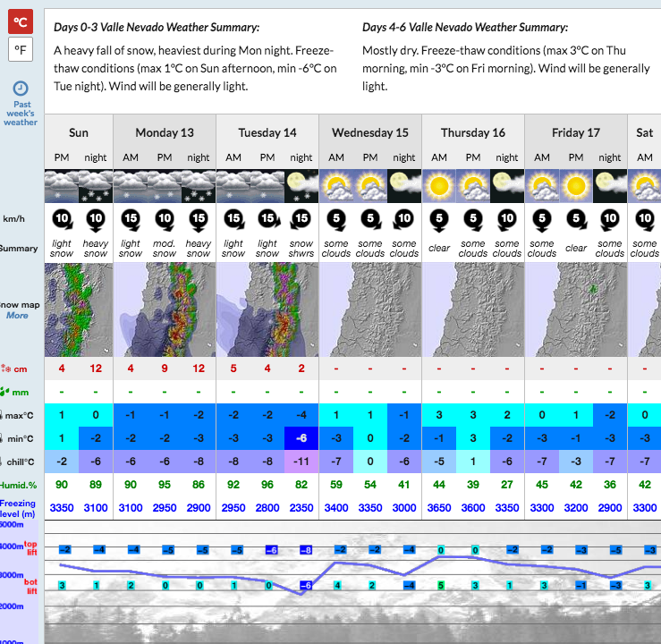
Task: Click the Sunday night heavy snow icon
Action: 96,186
